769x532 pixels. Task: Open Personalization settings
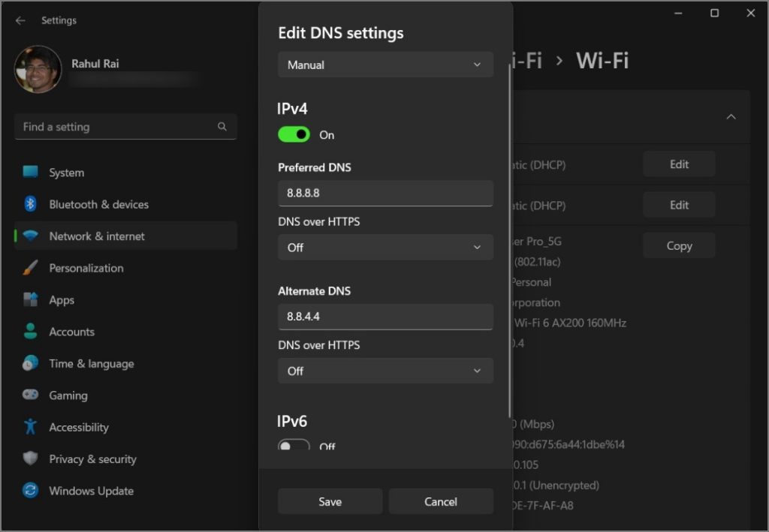coord(125,268)
